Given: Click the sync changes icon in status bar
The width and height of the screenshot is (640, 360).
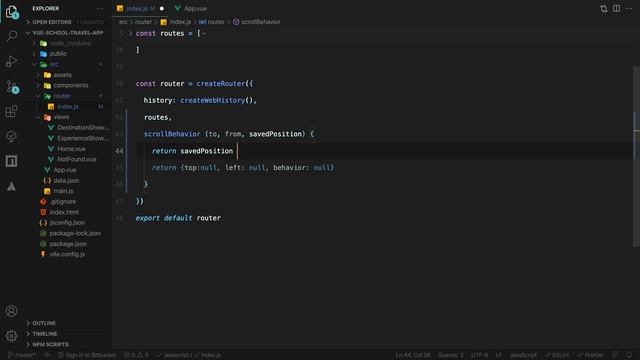Looking at the screenshot, I should click(x=47, y=355).
